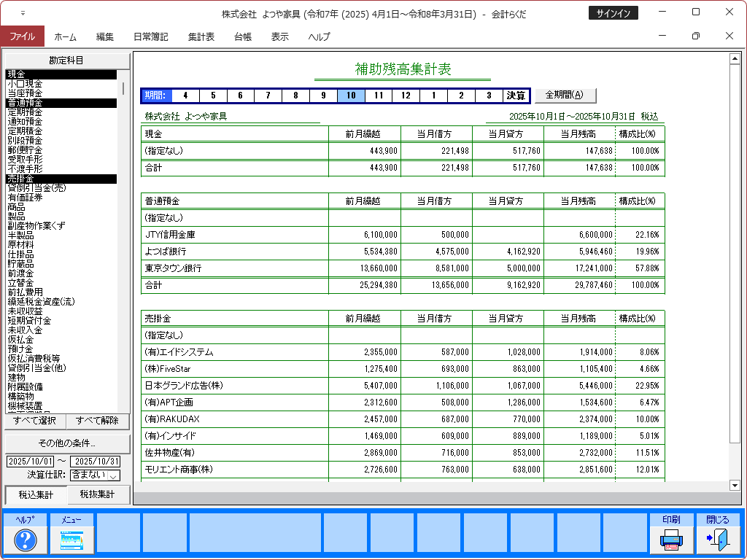This screenshot has height=560, width=747.
Task: Click the start date field 2025/10/01
Action: point(30,462)
